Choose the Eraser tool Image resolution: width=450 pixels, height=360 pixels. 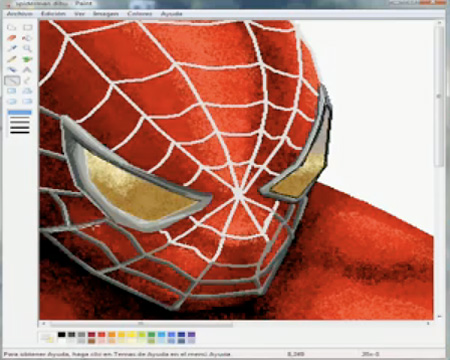[x=12, y=38]
